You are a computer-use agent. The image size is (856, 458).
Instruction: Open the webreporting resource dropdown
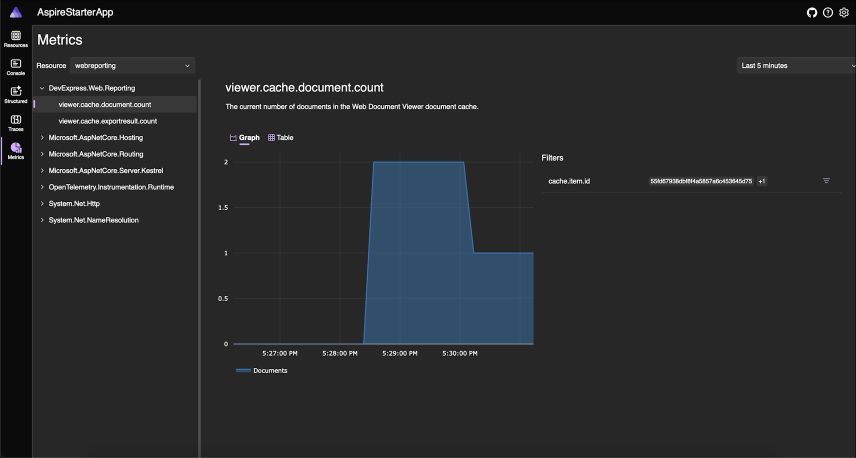pyautogui.click(x=133, y=66)
